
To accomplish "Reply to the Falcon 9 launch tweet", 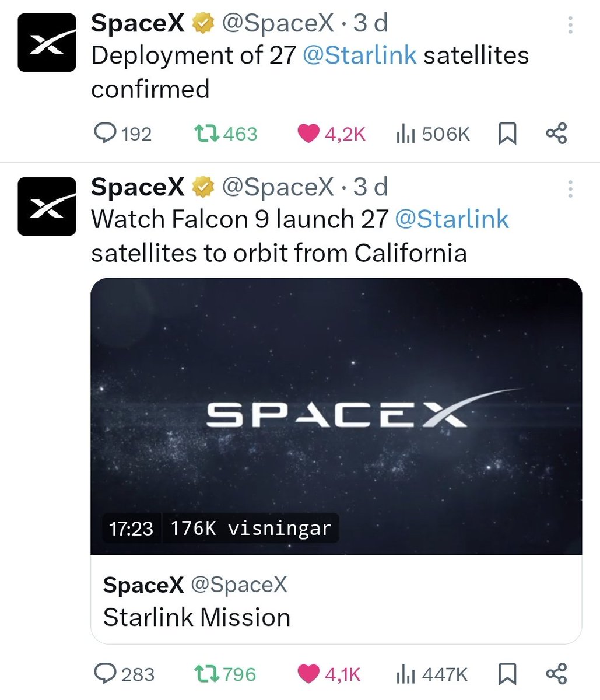I will click(108, 674).
